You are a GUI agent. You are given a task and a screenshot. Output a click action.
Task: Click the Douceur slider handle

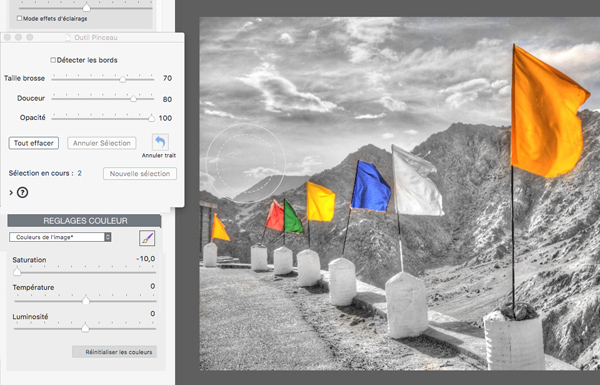(133, 99)
